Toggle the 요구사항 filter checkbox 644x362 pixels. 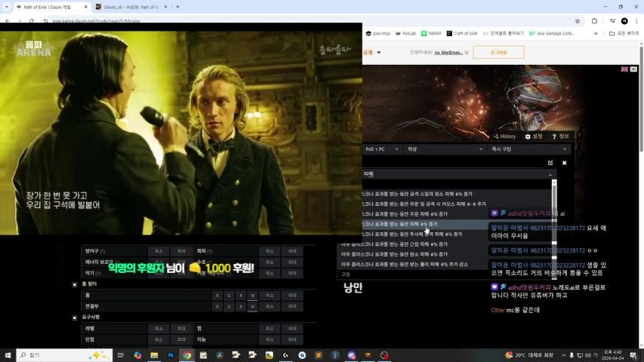point(75,317)
